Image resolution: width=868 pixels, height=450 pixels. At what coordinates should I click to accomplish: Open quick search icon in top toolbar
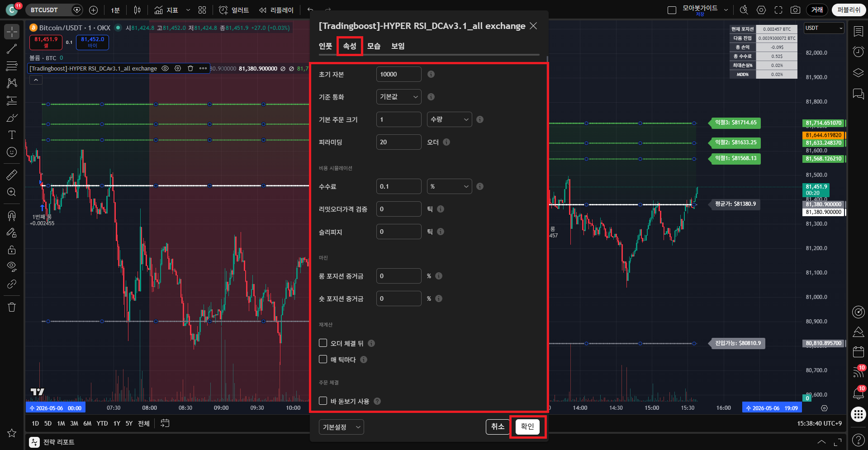744,10
